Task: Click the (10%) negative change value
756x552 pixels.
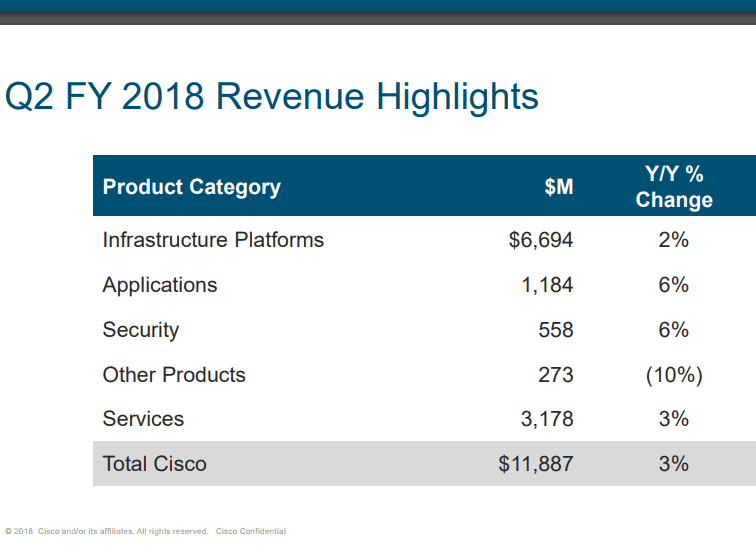Action: 673,375
